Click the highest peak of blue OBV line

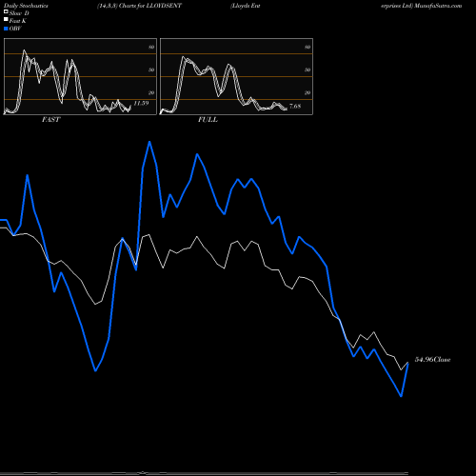tap(149, 142)
